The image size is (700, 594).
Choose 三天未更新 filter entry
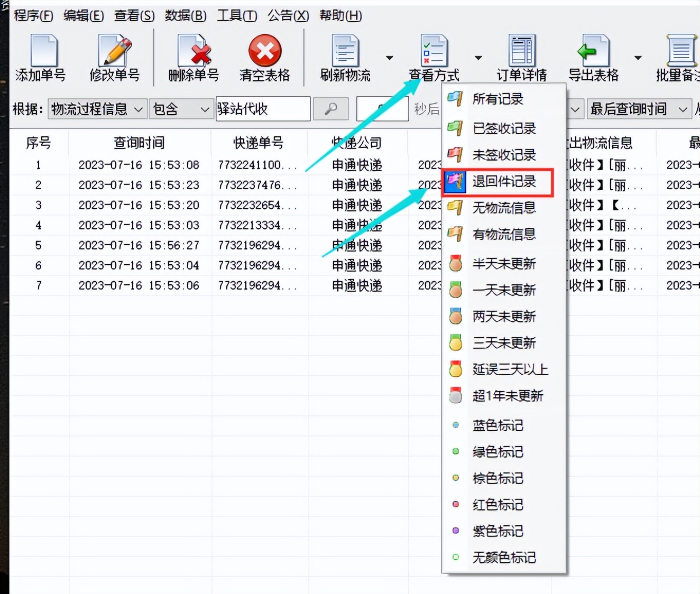pyautogui.click(x=503, y=342)
